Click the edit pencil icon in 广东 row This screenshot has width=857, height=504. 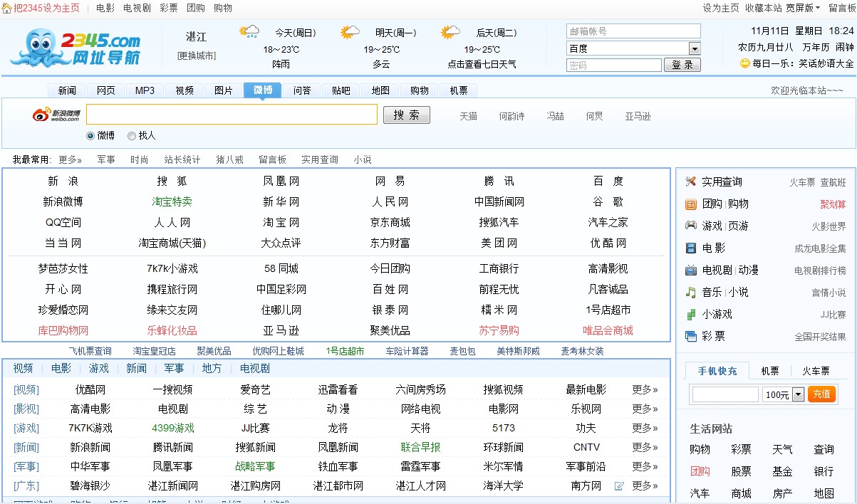tap(619, 485)
